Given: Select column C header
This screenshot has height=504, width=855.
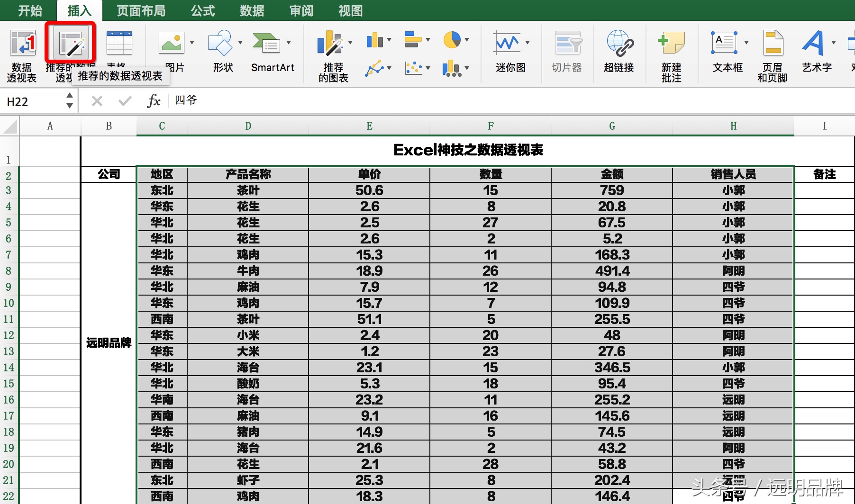Looking at the screenshot, I should [162, 126].
